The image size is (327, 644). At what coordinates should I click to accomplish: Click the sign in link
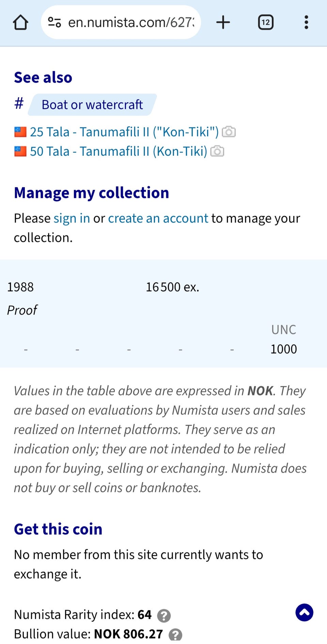72,218
